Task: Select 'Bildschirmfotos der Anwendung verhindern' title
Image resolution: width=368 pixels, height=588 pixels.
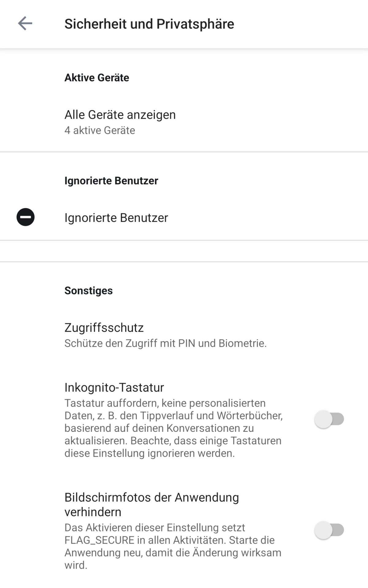Action: click(x=151, y=505)
